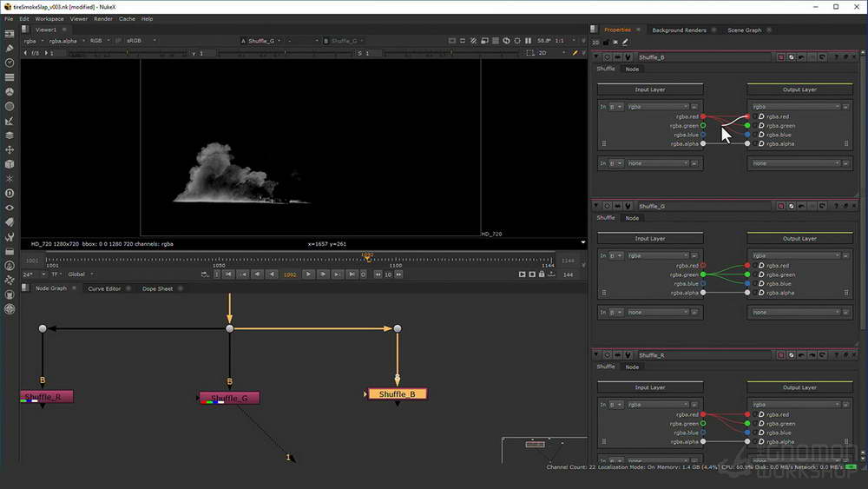Open viewer input A Shuffle_G dropdown
Viewport: 868px width, 489px height.
265,41
